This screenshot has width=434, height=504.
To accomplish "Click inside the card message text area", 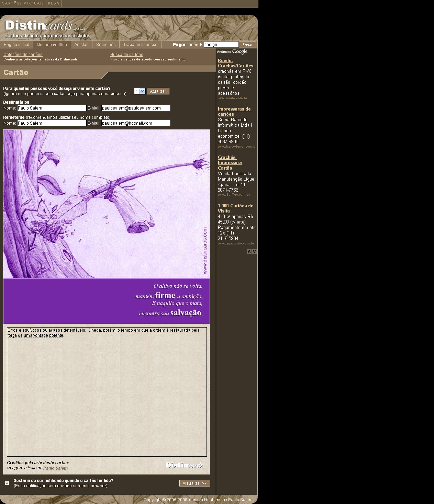I will (107, 392).
